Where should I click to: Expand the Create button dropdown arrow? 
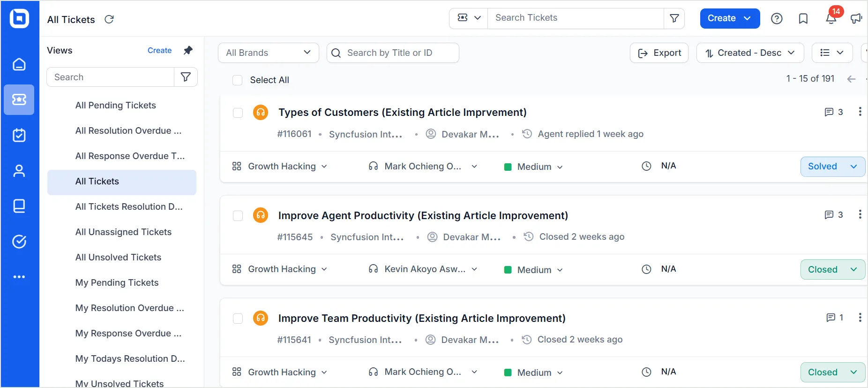[x=748, y=18]
